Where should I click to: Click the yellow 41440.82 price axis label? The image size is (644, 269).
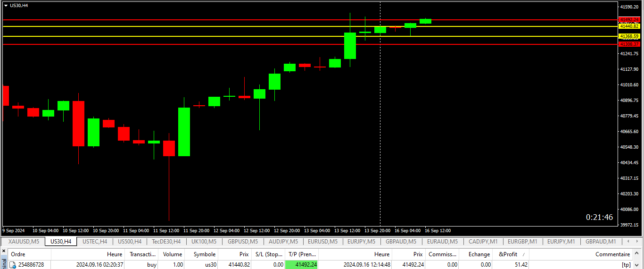coord(629,26)
